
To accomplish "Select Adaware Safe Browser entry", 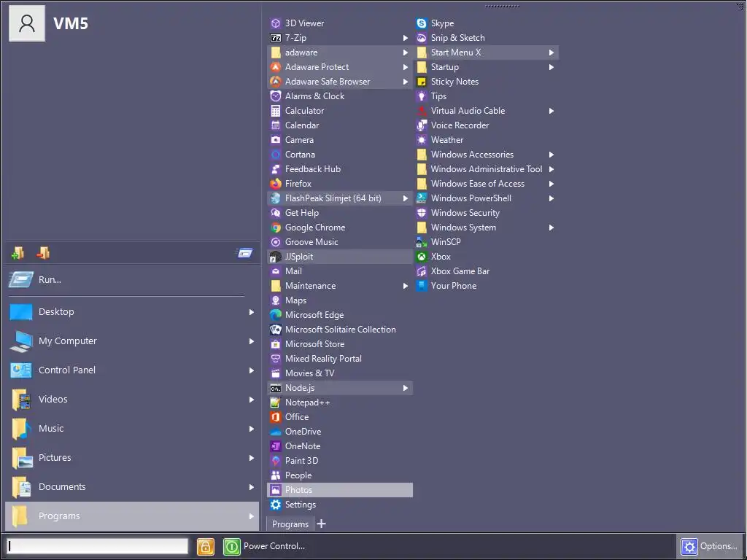I will click(x=340, y=82).
